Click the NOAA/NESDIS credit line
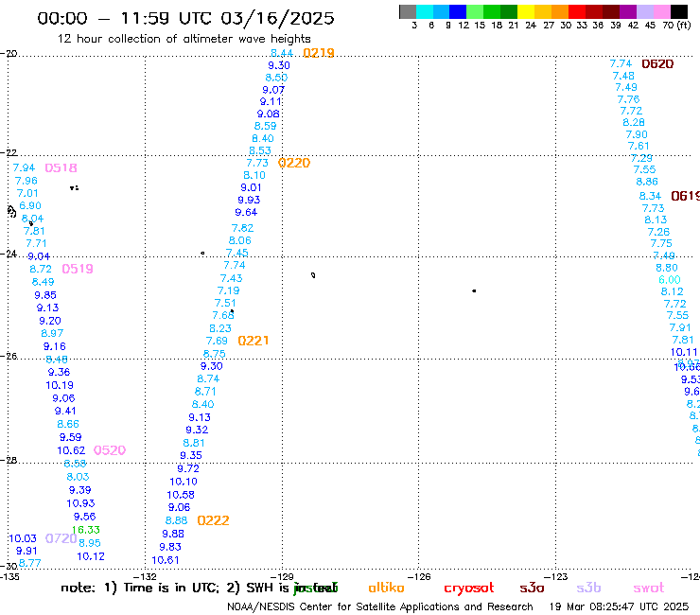 point(380,607)
